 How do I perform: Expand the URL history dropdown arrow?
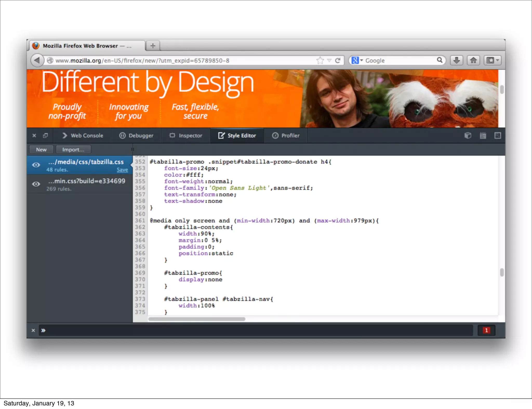click(329, 60)
